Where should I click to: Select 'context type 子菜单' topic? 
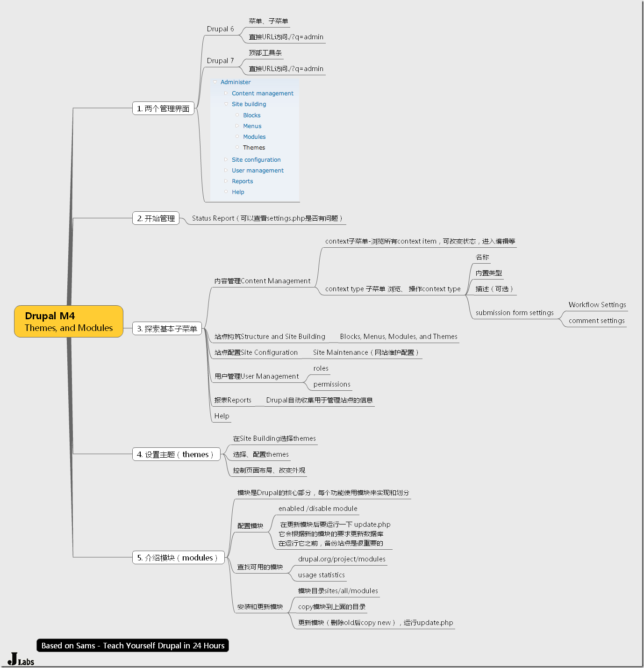393,289
